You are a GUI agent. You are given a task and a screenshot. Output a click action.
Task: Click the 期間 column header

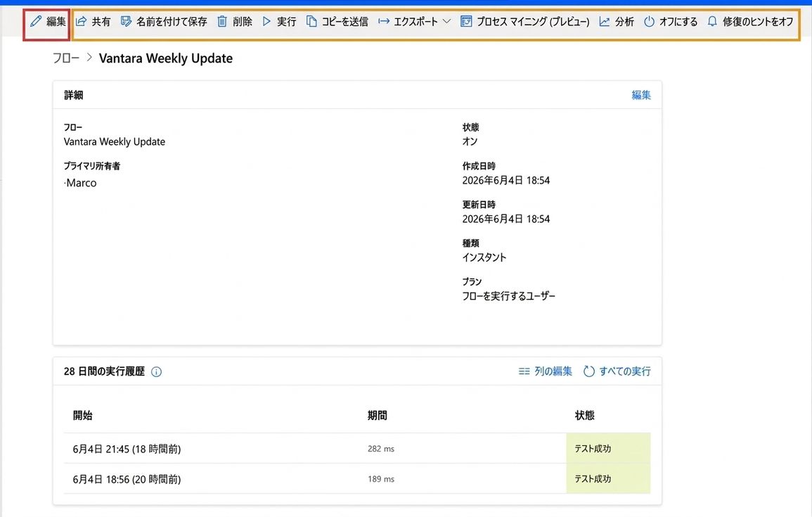pyautogui.click(x=378, y=415)
